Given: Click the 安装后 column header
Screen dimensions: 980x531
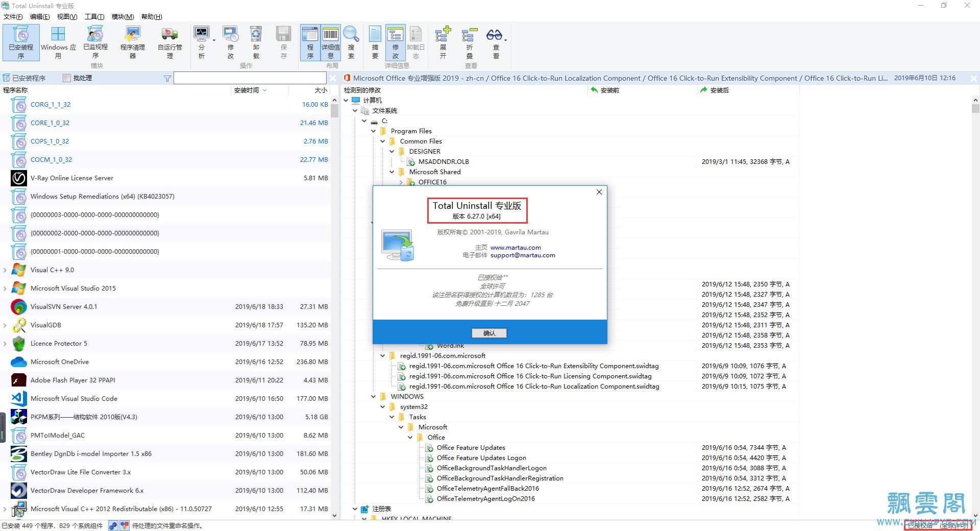Looking at the screenshot, I should (748, 90).
